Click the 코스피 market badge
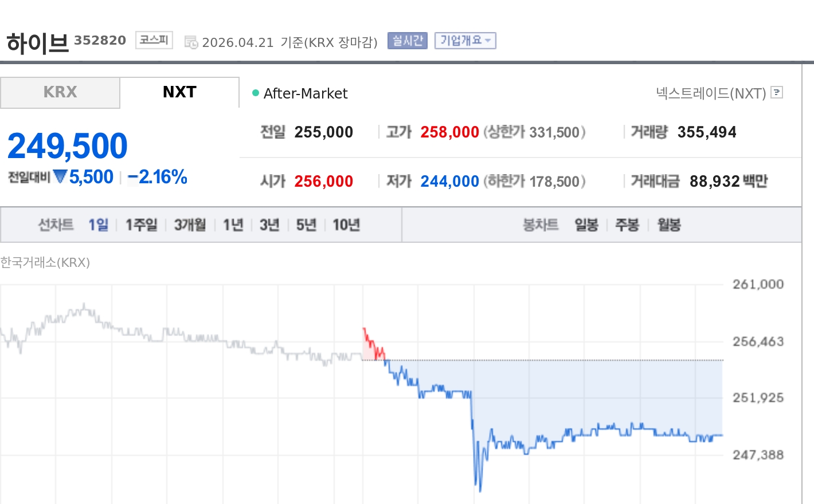The height and width of the screenshot is (504, 814). point(153,40)
